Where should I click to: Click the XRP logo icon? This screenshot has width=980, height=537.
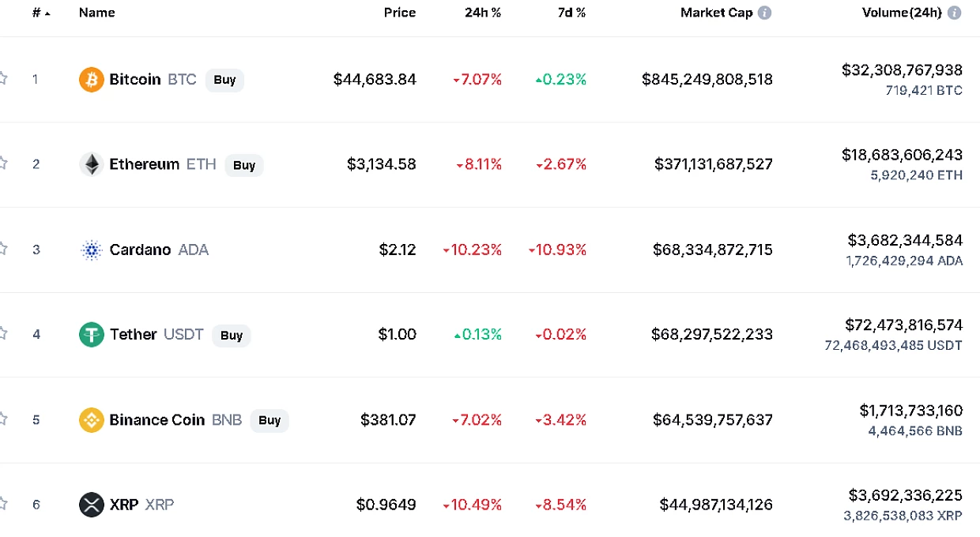(92, 505)
